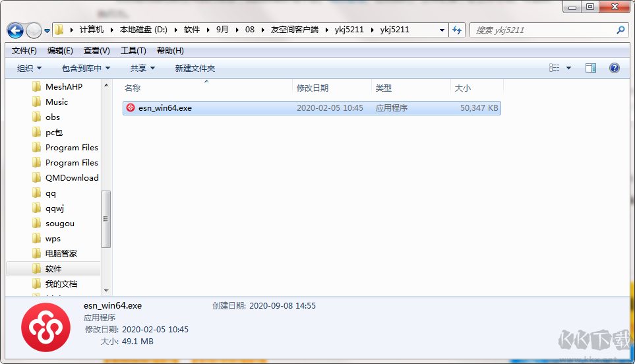Open the 工具(T) menu
The image size is (635, 364).
point(133,51)
